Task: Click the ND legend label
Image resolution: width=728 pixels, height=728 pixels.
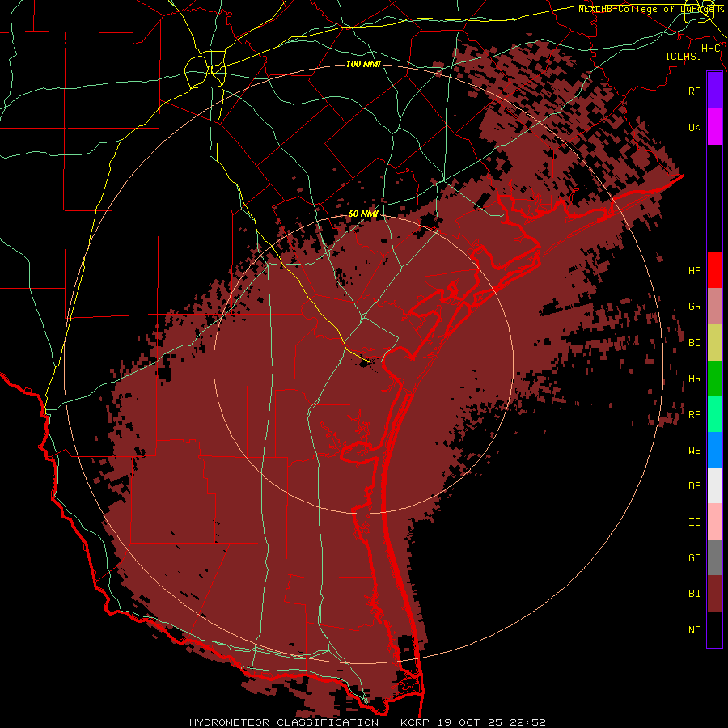Action: coord(694,630)
